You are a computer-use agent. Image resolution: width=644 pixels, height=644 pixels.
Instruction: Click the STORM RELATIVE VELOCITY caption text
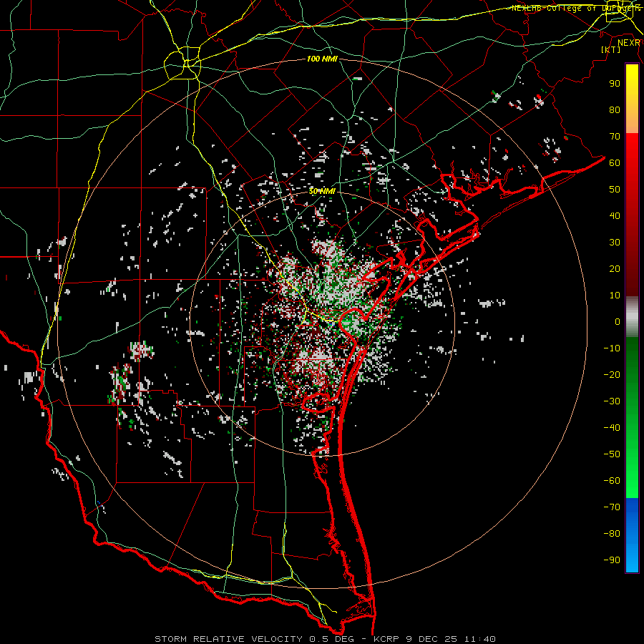[228, 639]
